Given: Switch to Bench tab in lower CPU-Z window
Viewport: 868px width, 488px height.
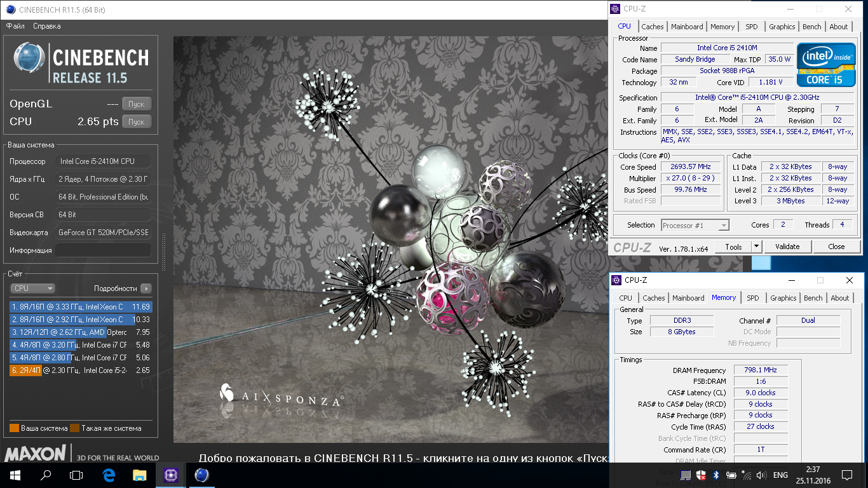Looking at the screenshot, I should click(x=813, y=298).
